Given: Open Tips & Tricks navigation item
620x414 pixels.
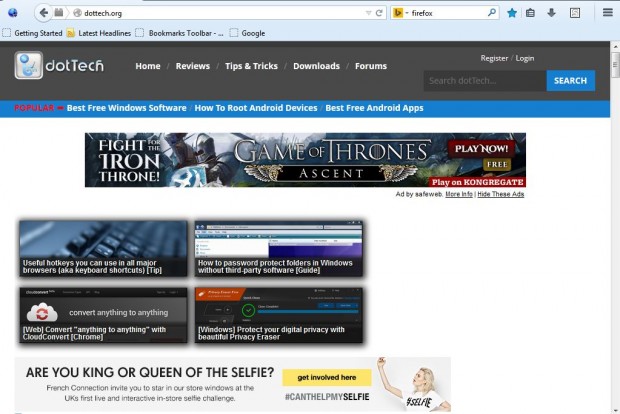Looking at the screenshot, I should click(x=251, y=66).
